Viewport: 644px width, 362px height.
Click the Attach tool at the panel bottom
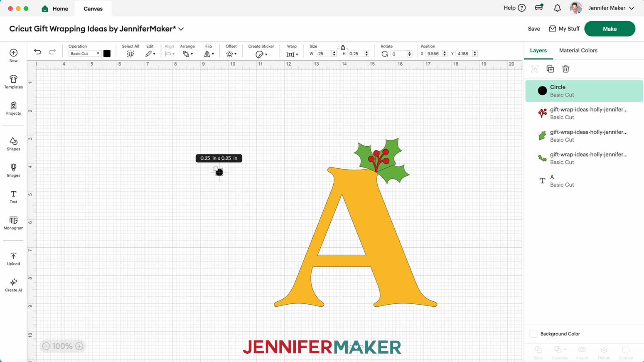point(582,352)
